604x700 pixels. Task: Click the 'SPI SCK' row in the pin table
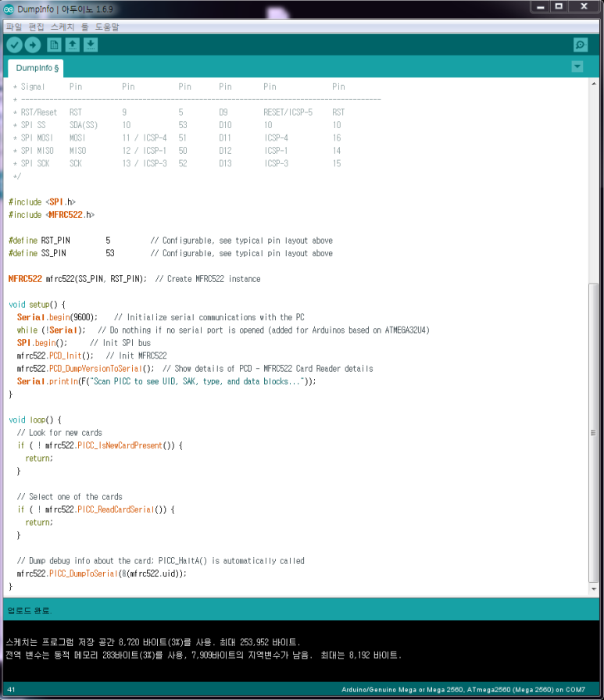pos(177,163)
